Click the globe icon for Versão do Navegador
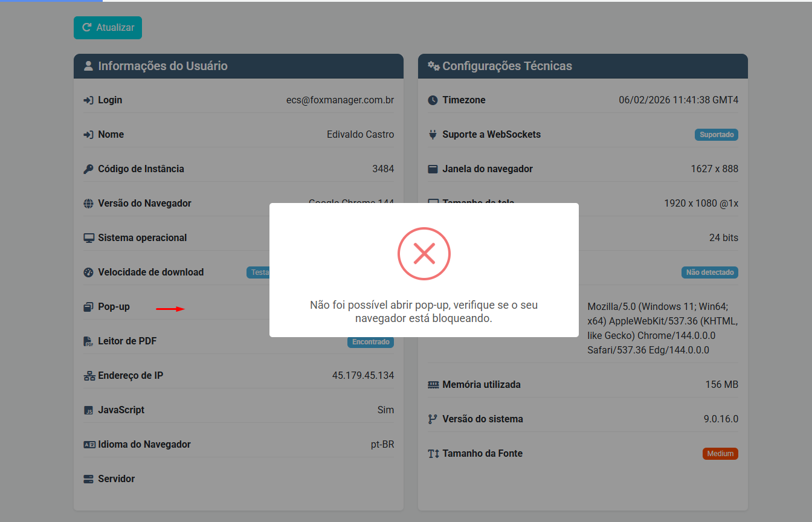The image size is (812, 522). pyautogui.click(x=88, y=204)
